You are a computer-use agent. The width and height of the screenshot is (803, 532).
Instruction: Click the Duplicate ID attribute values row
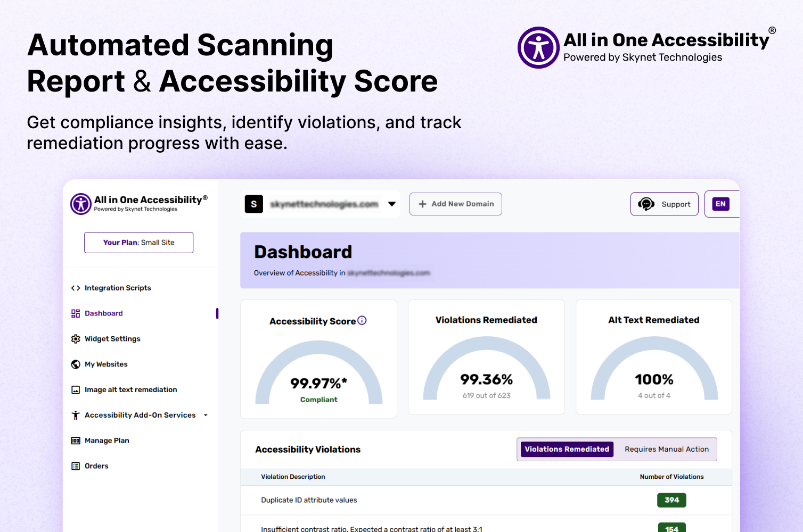(486, 500)
